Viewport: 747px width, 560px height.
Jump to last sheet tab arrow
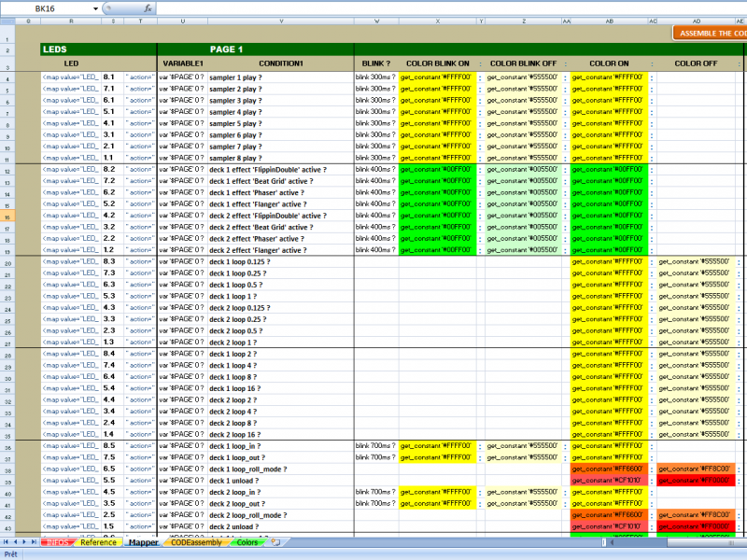point(33,542)
